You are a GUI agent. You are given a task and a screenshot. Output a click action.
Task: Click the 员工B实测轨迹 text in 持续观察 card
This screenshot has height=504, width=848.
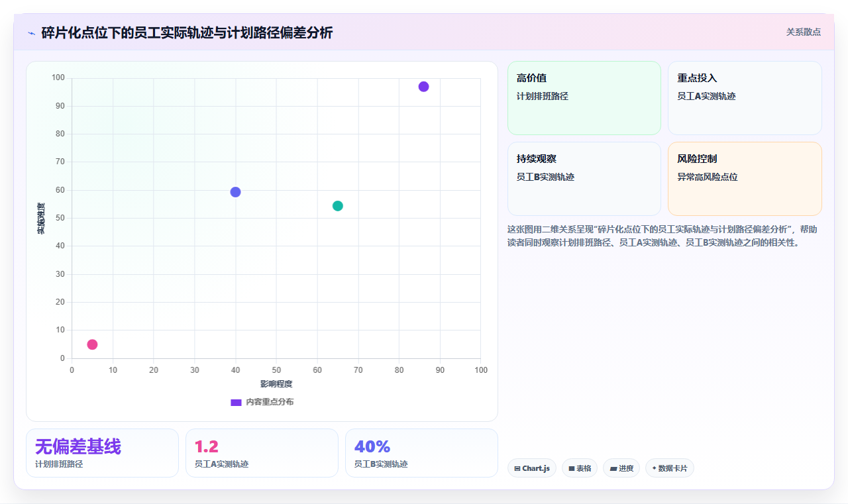(x=545, y=177)
